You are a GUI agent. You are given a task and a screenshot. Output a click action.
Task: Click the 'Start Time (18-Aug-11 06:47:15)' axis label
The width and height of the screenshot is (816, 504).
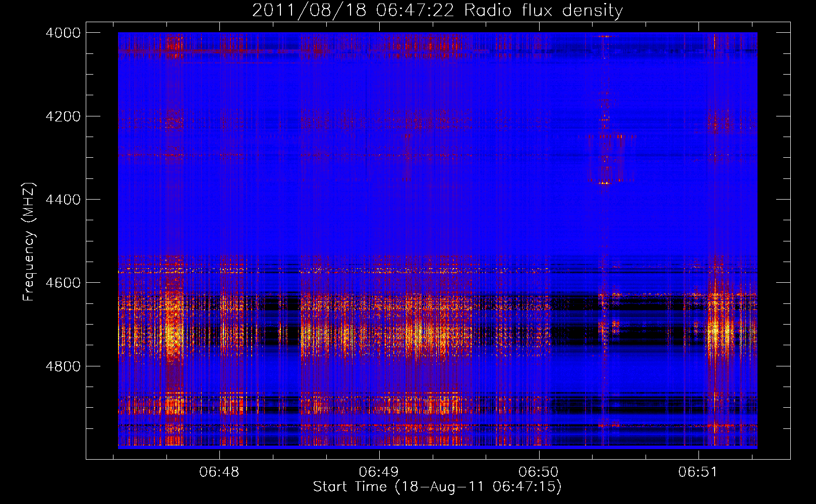tap(437, 487)
